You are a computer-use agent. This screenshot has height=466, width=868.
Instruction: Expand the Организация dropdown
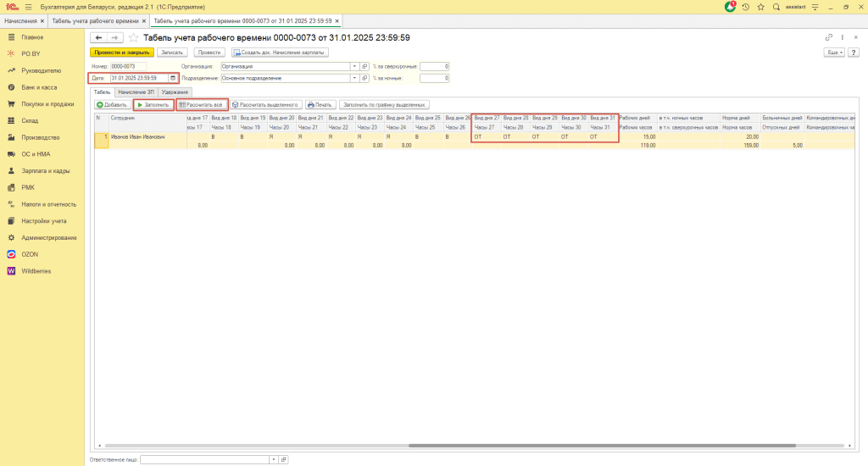click(354, 66)
